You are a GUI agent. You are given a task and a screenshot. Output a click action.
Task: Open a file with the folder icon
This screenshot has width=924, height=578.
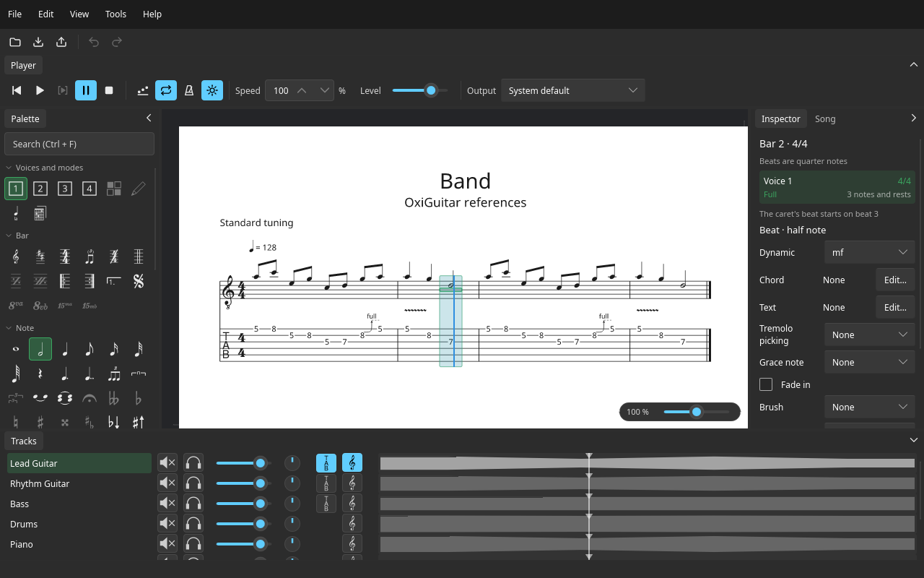[x=15, y=42]
